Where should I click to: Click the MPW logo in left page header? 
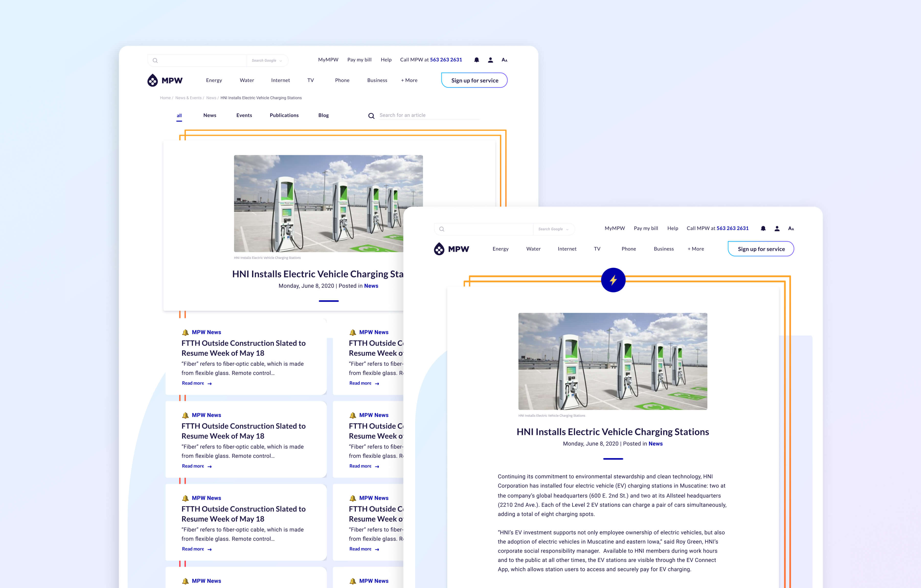(x=165, y=80)
